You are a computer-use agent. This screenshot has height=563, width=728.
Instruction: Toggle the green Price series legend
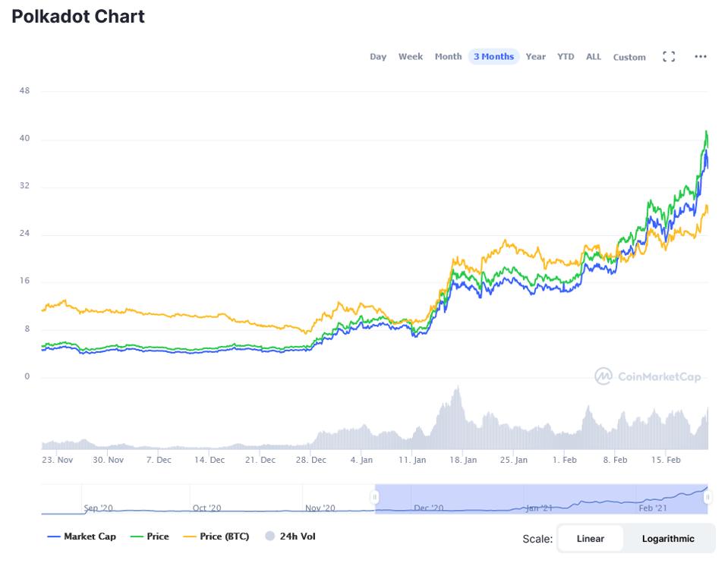pyautogui.click(x=150, y=536)
